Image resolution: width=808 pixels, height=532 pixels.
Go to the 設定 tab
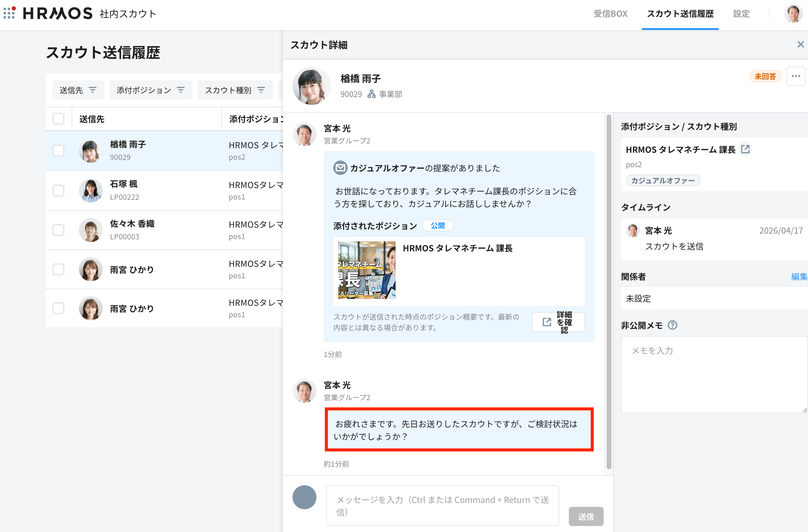(741, 13)
